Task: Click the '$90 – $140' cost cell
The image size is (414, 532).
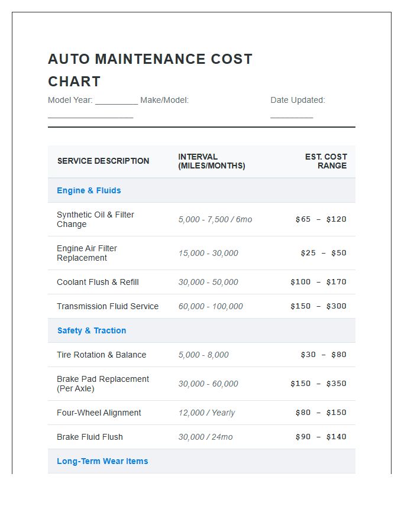Action: click(x=321, y=437)
